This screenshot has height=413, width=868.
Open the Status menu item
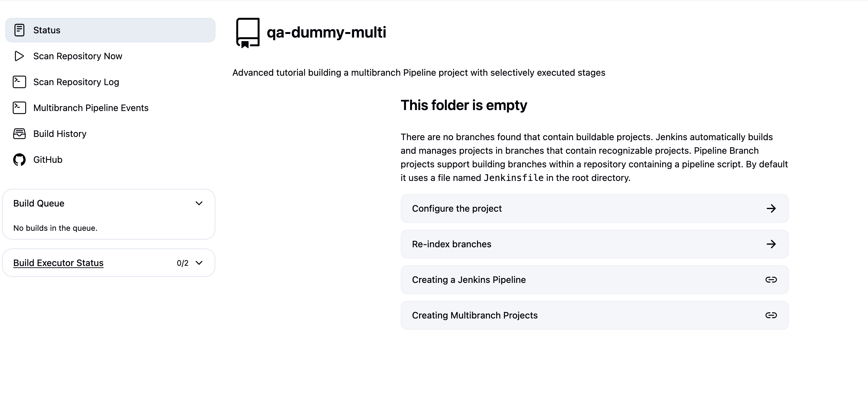47,30
